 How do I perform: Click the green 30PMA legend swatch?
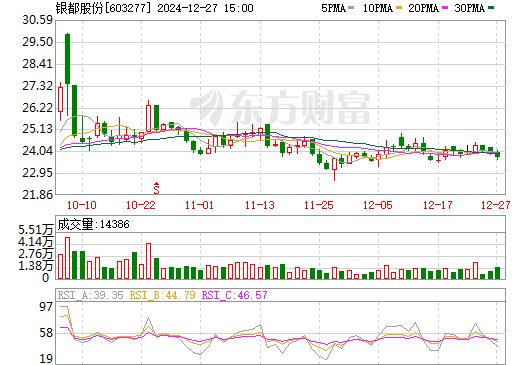[x=491, y=8]
